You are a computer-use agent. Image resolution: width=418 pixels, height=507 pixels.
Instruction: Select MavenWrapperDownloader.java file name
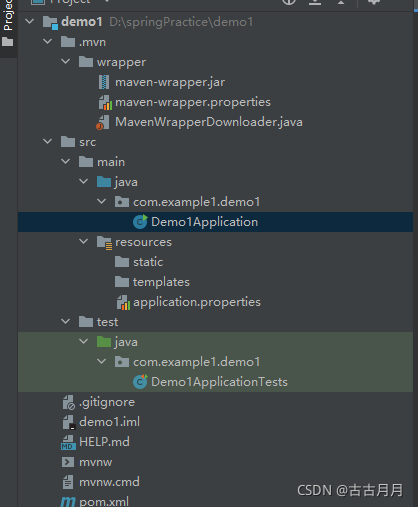tap(209, 122)
